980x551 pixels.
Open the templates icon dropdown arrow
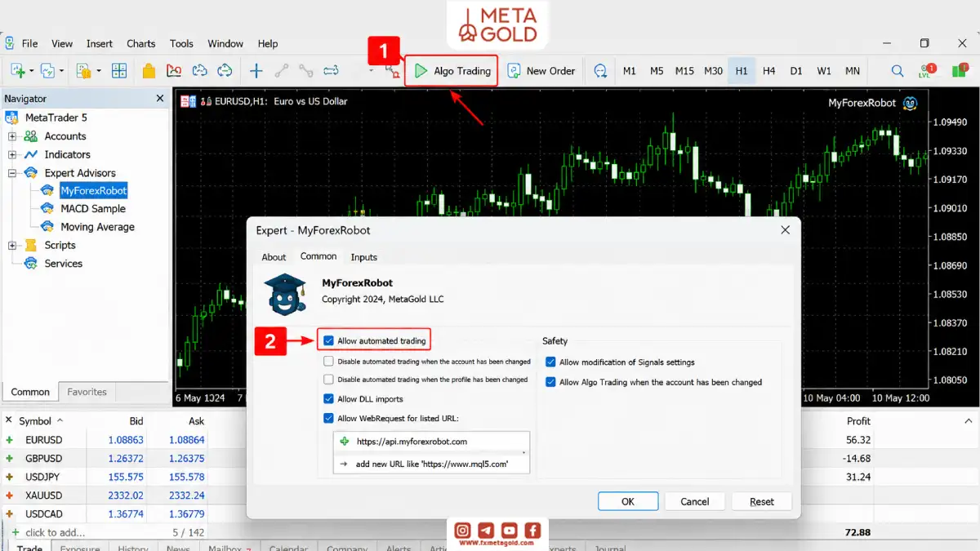[x=98, y=72]
